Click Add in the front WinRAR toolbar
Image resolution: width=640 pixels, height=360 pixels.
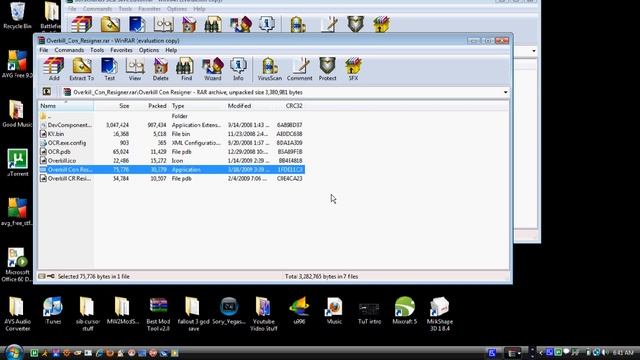click(54, 69)
